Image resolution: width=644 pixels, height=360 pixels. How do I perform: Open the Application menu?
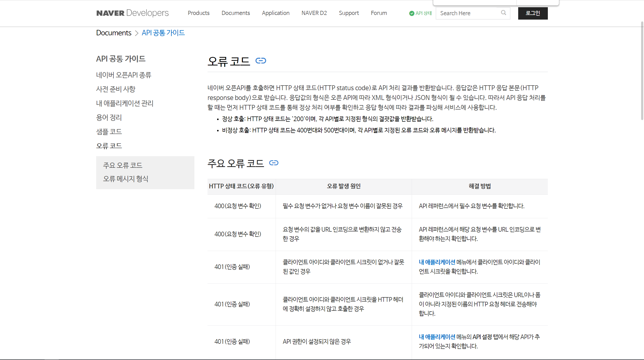tap(276, 13)
